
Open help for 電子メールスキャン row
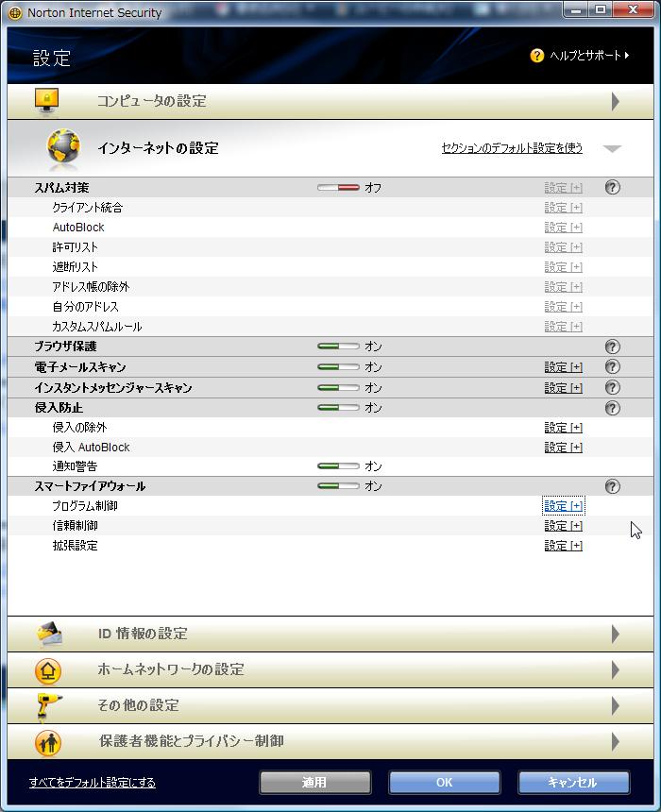pyautogui.click(x=612, y=366)
